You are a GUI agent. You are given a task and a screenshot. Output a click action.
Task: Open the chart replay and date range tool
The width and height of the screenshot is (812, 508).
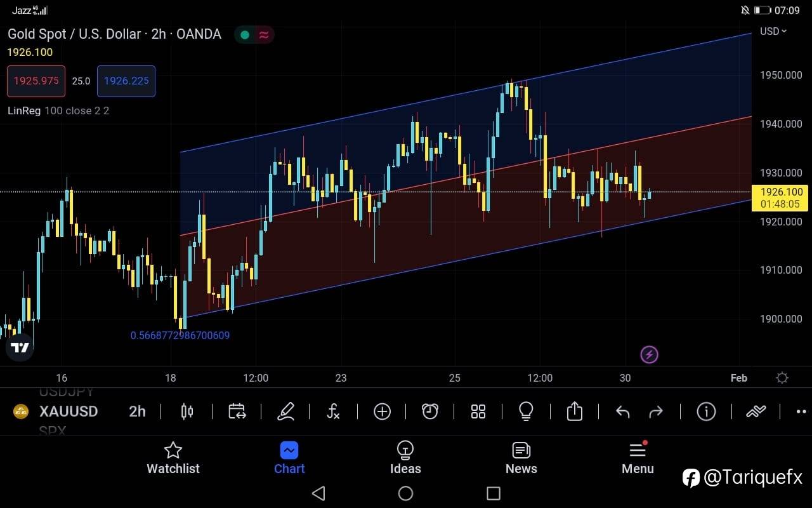coord(237,411)
